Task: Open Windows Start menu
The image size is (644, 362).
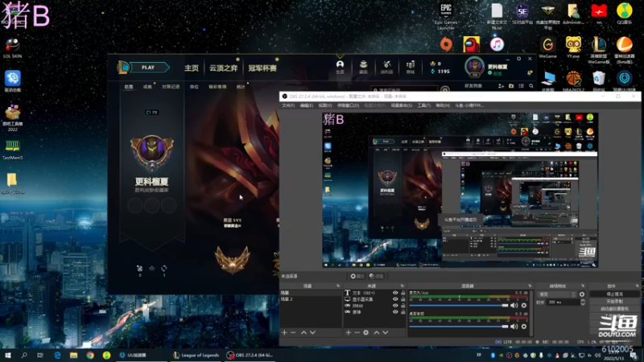Action: point(7,355)
